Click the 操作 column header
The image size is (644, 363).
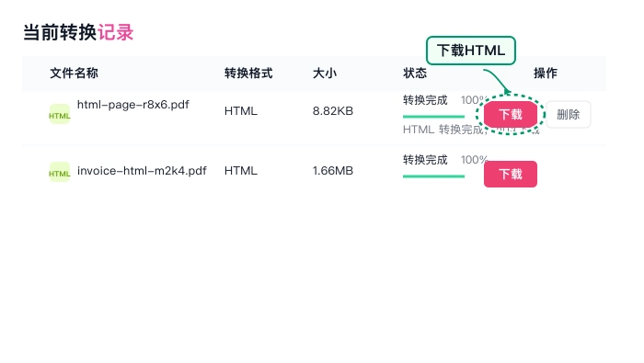click(x=546, y=74)
